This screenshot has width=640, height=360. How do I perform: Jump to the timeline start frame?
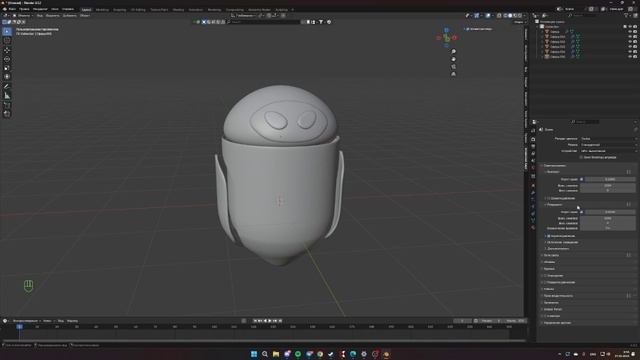[x=256, y=321]
